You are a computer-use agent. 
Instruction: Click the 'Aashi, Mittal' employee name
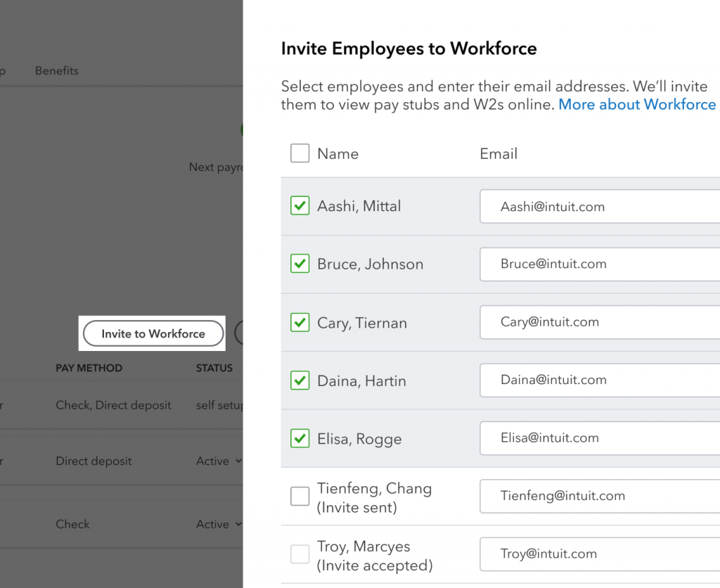(x=359, y=206)
